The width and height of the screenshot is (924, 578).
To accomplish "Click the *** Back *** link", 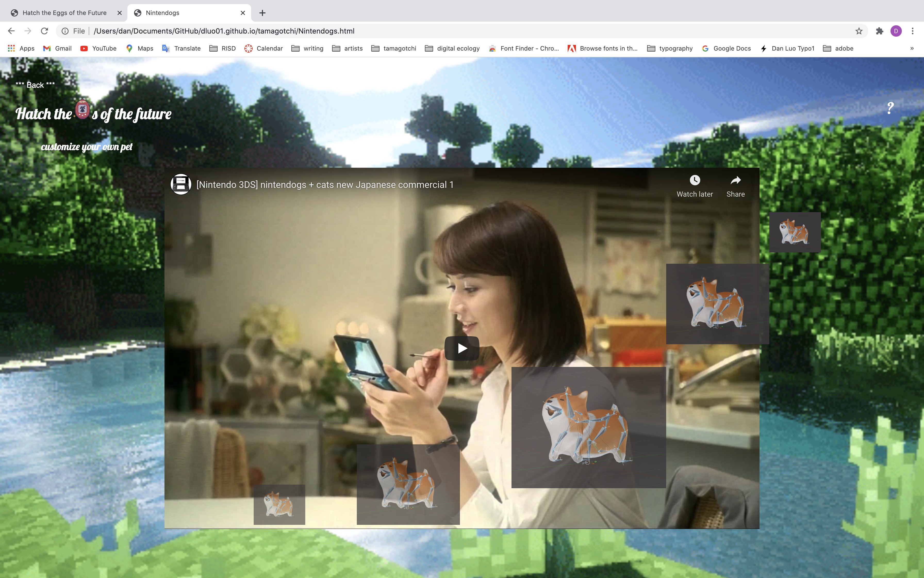I will 35,85.
